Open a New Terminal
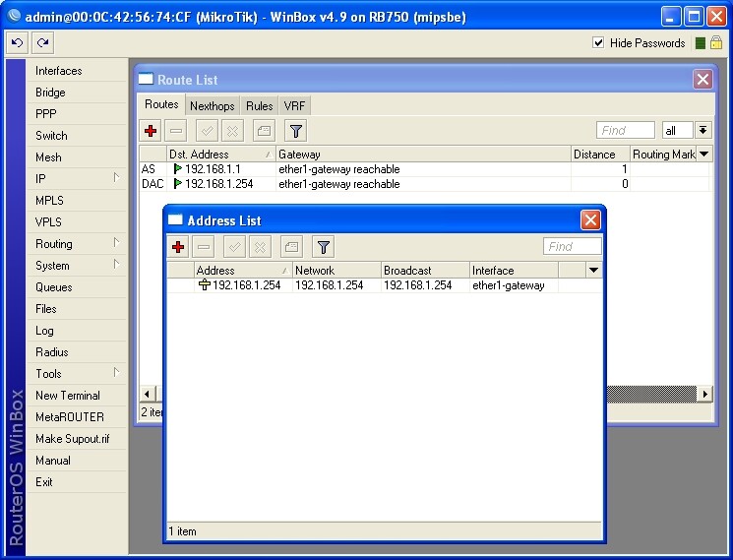 (x=76, y=396)
